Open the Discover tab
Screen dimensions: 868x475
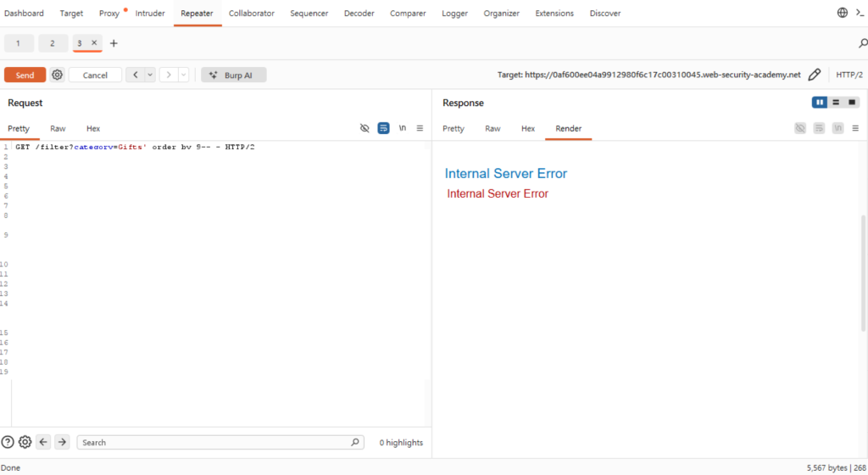pyautogui.click(x=605, y=14)
